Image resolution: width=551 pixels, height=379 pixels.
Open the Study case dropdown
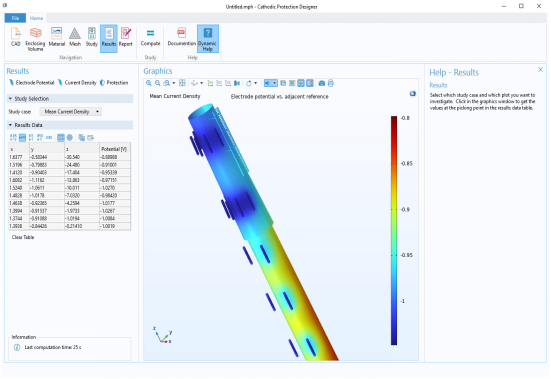[71, 112]
